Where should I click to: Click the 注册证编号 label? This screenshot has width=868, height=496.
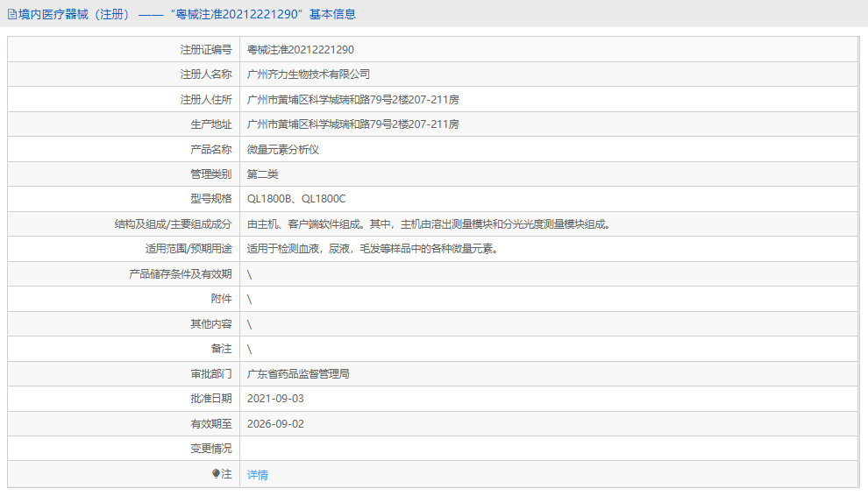click(x=206, y=50)
